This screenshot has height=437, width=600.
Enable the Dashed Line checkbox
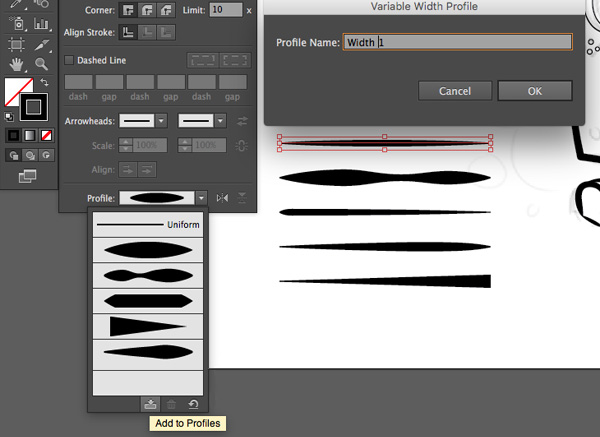point(69,60)
